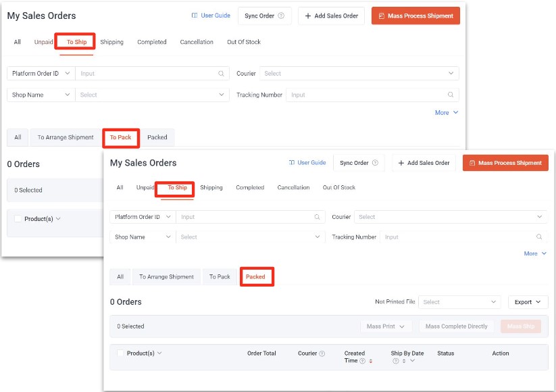Click the search icon in Platform Order ID field
This screenshot has height=392, width=556.
(x=318, y=217)
